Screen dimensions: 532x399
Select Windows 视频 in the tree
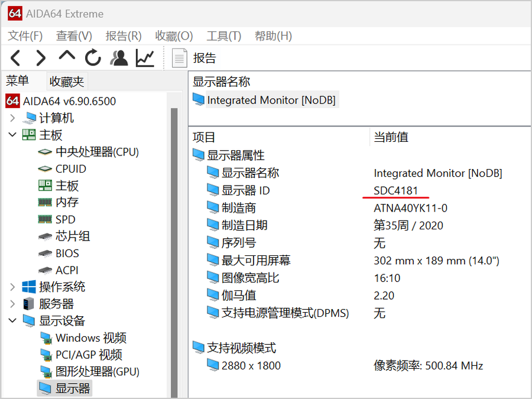91,338
